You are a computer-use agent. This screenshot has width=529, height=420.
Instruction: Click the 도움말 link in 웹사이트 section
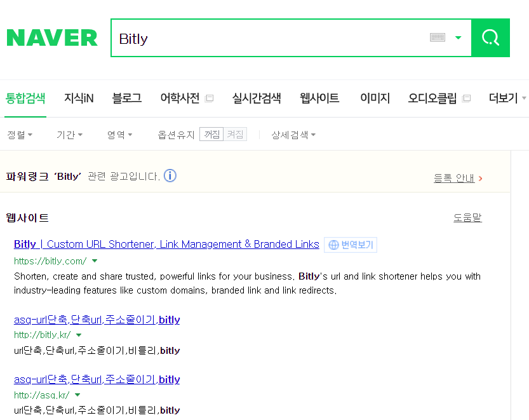tap(467, 217)
